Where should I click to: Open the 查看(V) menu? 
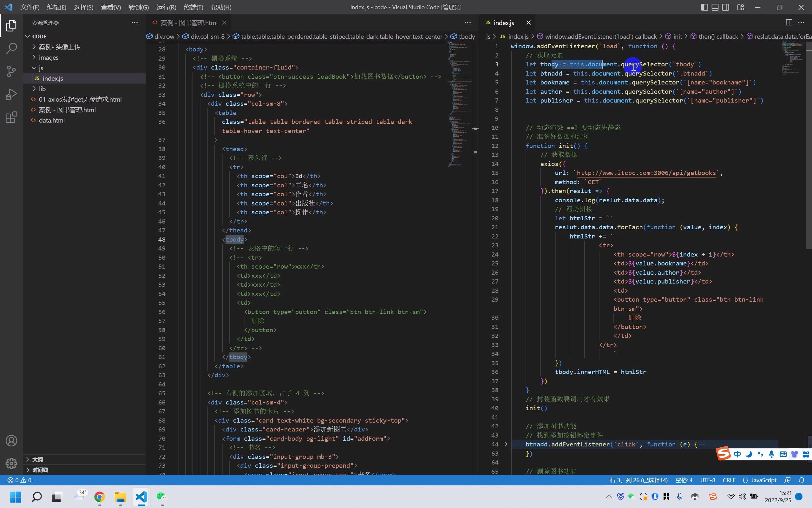point(111,7)
